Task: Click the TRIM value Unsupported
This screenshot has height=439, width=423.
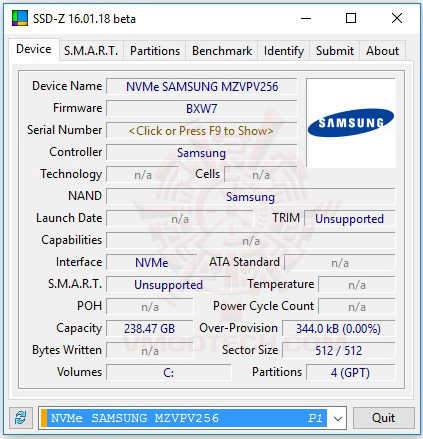Action: 350,219
